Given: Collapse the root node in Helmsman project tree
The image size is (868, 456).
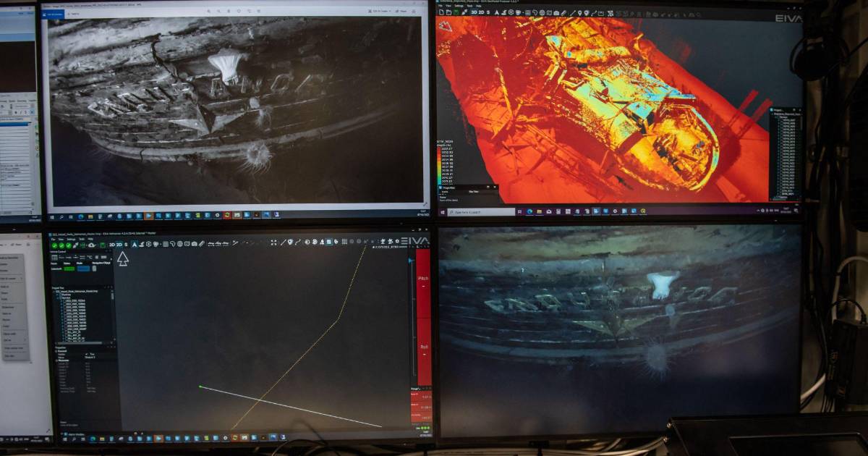Looking at the screenshot, I should pyautogui.click(x=53, y=293).
